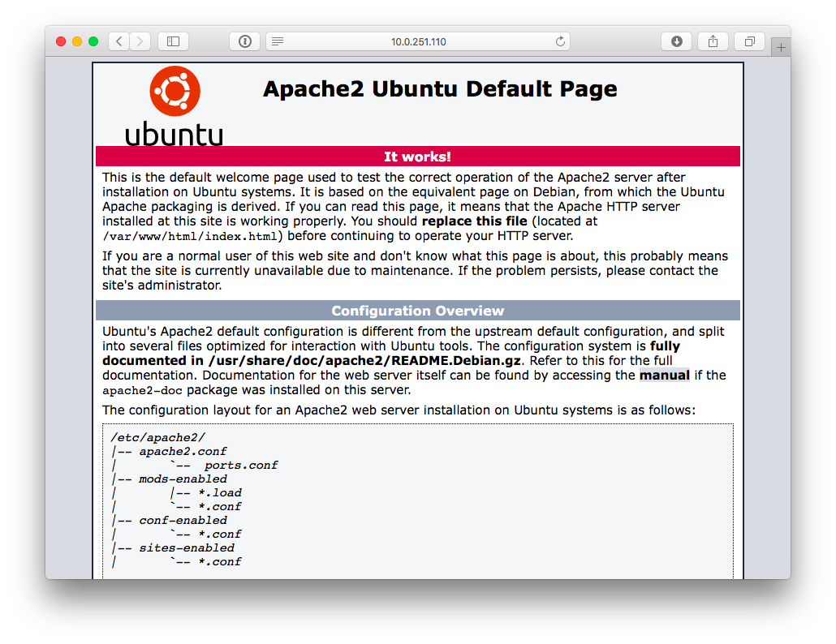836x644 pixels.
Task: Click the Configuration Overview header bar
Action: pos(417,310)
